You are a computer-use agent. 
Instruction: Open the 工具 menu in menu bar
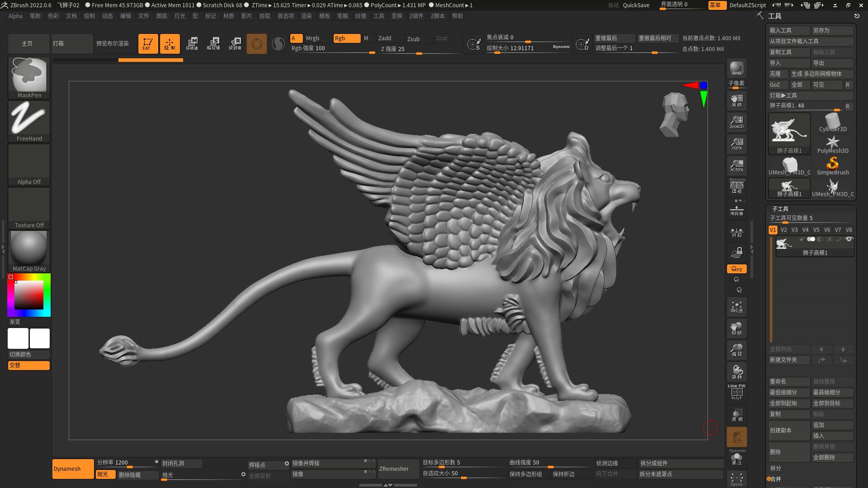click(x=378, y=16)
